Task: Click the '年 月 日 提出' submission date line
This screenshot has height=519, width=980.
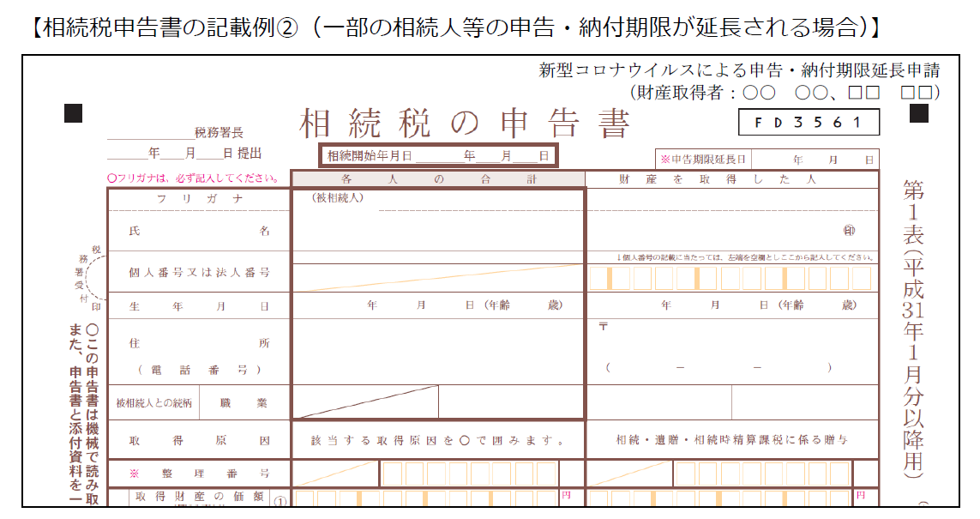Action: click(x=184, y=154)
